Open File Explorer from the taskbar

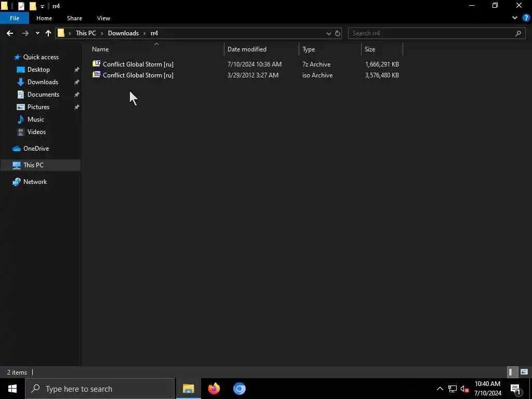coord(188,389)
